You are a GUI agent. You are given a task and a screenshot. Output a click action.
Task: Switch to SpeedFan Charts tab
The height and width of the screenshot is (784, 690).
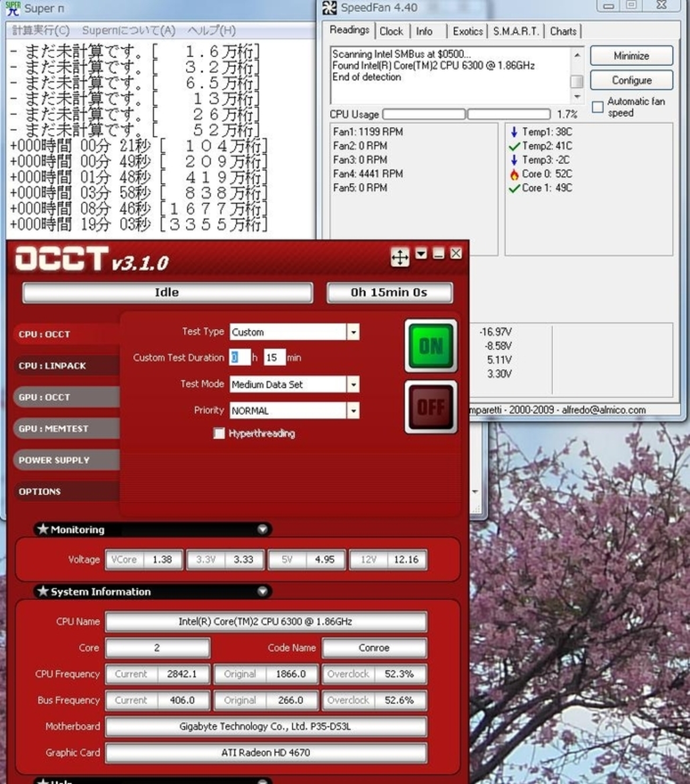pos(563,31)
